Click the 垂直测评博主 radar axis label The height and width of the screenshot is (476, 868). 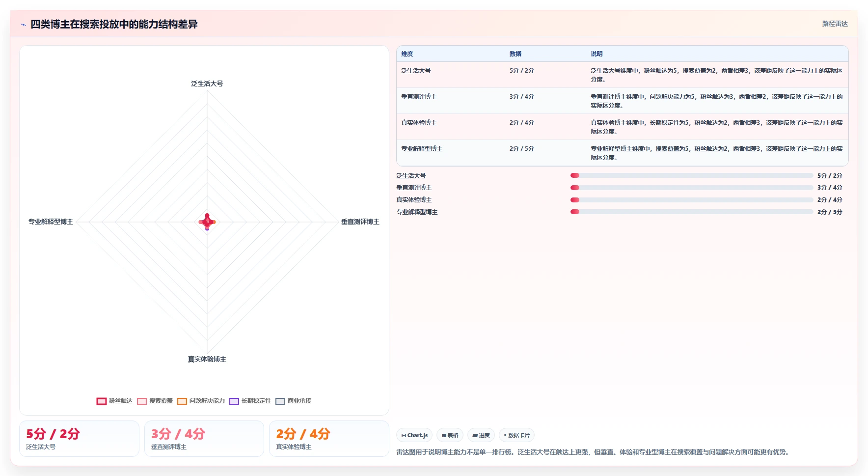tap(360, 222)
